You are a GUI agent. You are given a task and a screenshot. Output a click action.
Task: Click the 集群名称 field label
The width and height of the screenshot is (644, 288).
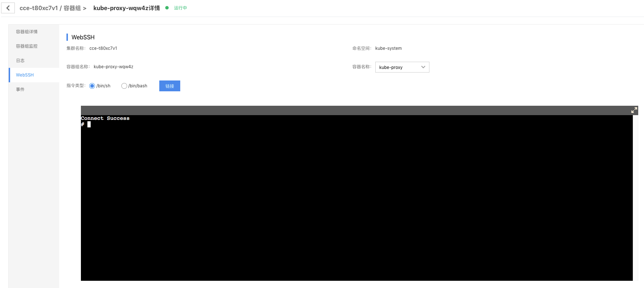tap(76, 48)
